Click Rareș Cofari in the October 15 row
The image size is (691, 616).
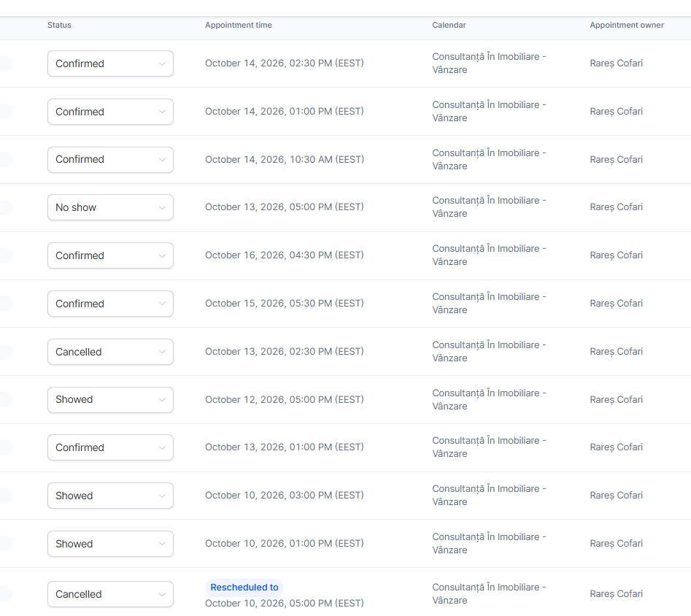click(616, 303)
